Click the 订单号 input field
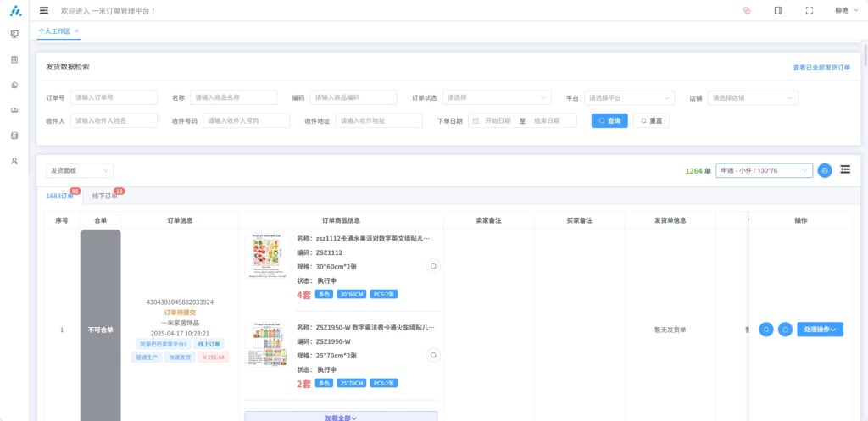868x421 pixels. pyautogui.click(x=114, y=97)
